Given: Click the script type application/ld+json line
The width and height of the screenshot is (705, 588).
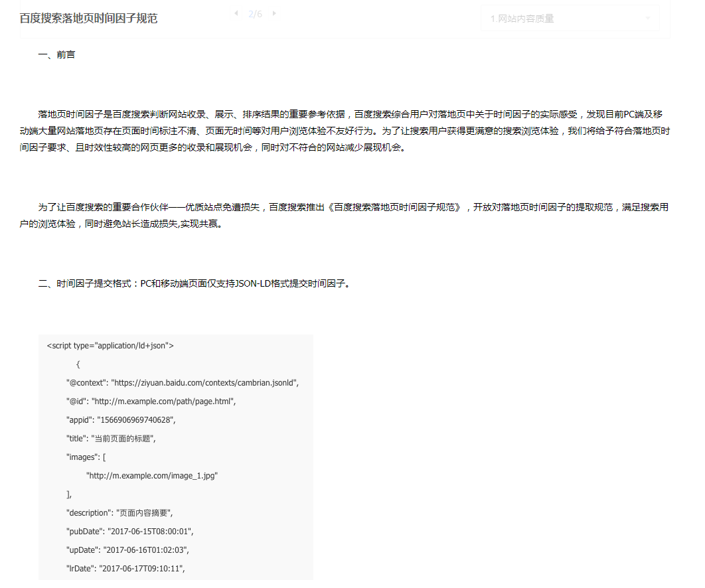Looking at the screenshot, I should coord(110,346).
